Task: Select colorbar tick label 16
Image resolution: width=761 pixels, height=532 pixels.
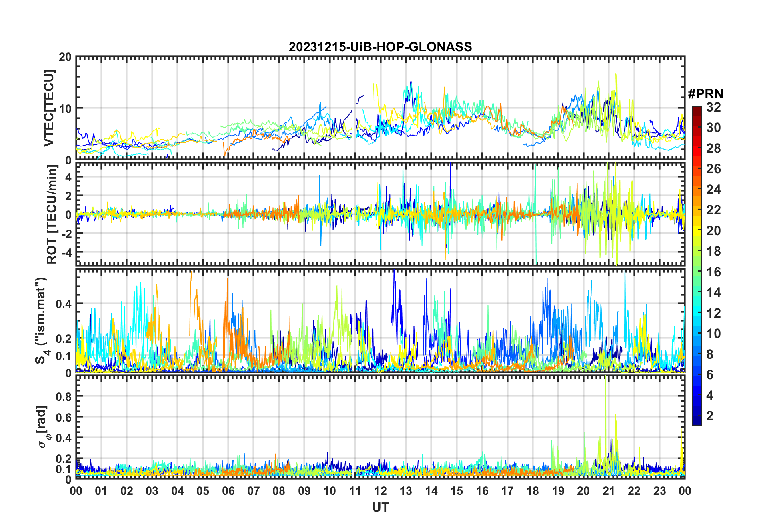Action: [713, 272]
